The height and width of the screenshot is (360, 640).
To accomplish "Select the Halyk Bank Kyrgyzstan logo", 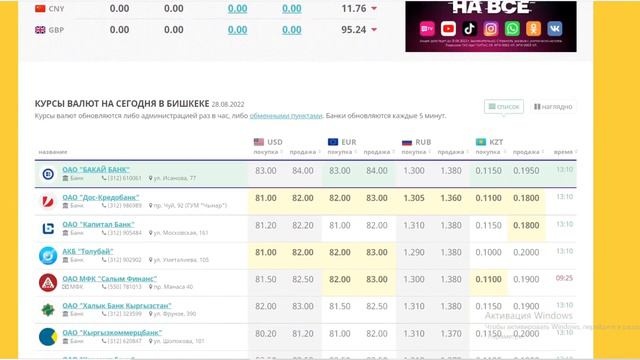I will pos(48,309).
